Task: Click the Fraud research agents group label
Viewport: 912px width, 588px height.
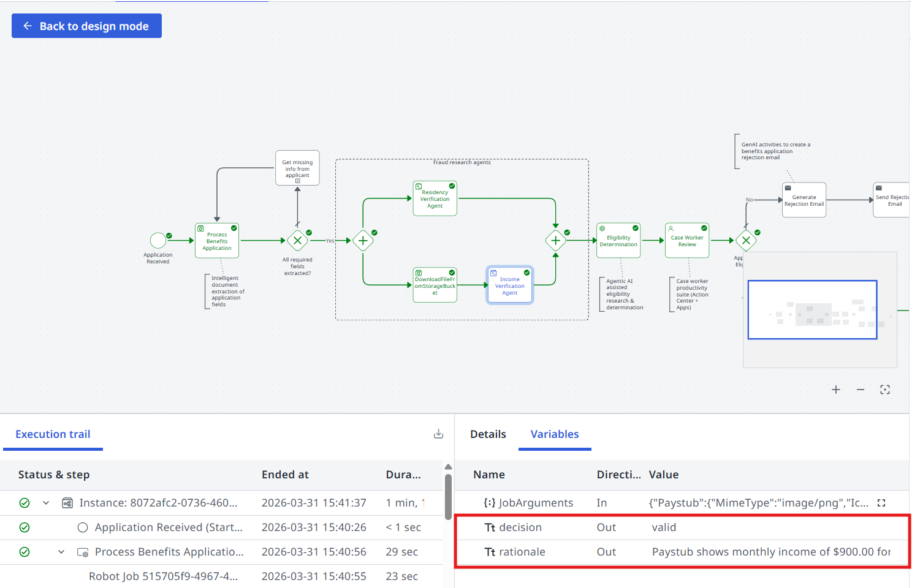Action: (x=462, y=162)
